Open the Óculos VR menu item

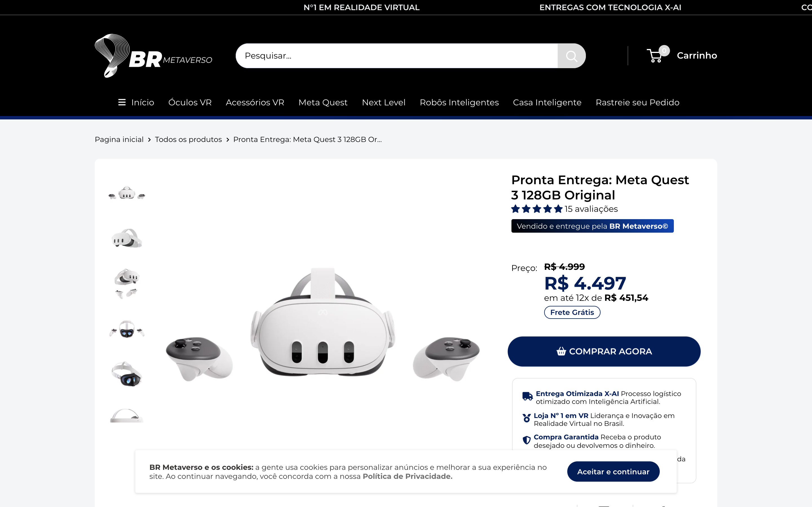pyautogui.click(x=190, y=102)
